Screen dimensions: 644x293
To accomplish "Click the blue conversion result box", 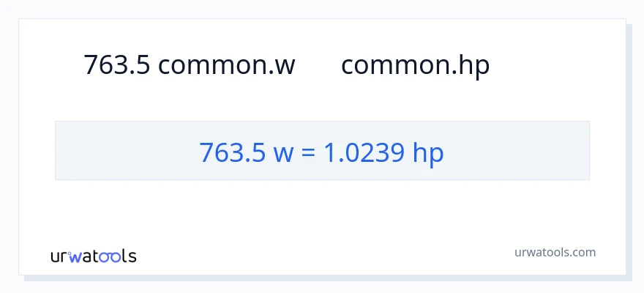I will coord(322,151).
